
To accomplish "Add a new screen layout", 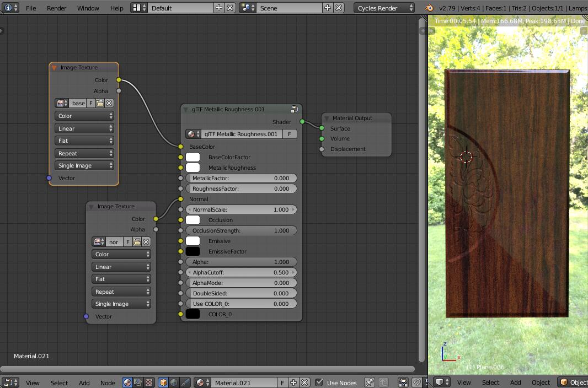I will [x=219, y=8].
